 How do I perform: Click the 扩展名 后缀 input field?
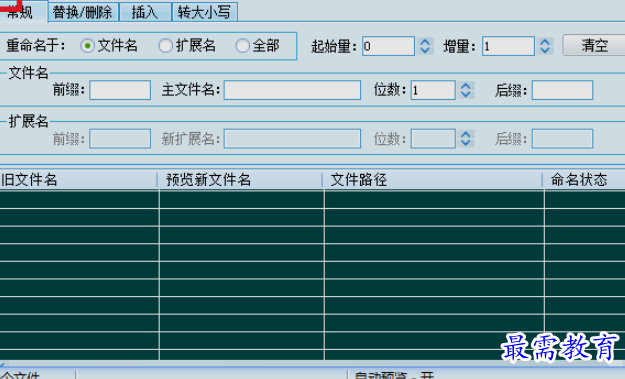tap(562, 139)
